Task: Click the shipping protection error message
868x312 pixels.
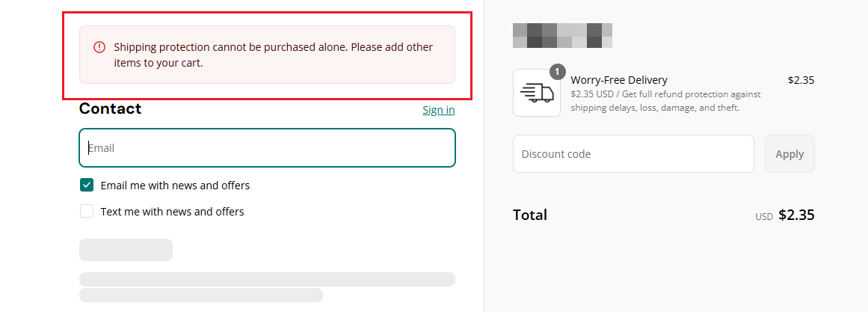Action: pos(274,55)
